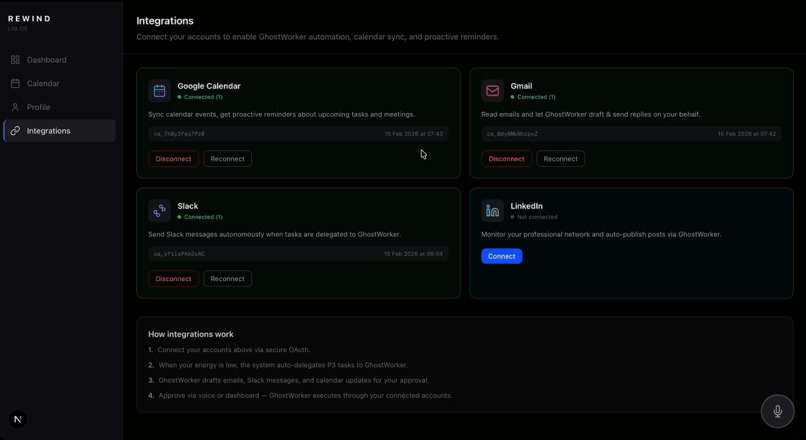
Task: Click the Integrations link icon
Action: click(x=15, y=131)
